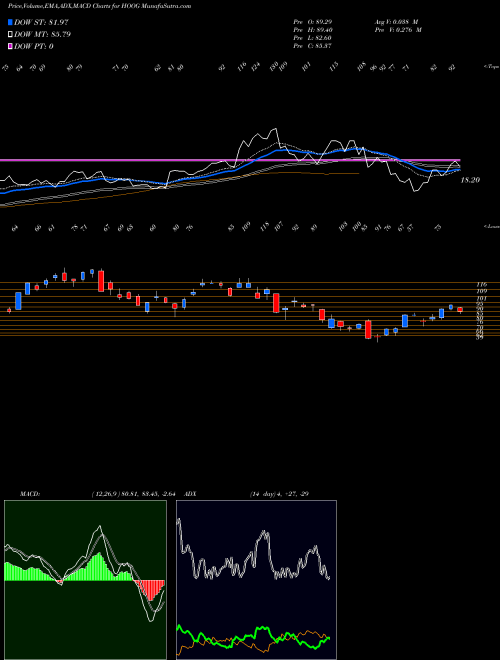500x660 pixels.
Task: Click the 'DOW MT: 85.79' label
Action: click(x=43, y=35)
